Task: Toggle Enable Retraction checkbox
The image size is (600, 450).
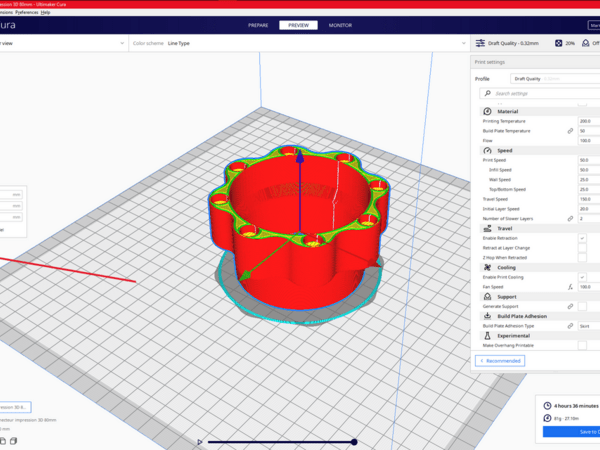Action: [x=582, y=238]
